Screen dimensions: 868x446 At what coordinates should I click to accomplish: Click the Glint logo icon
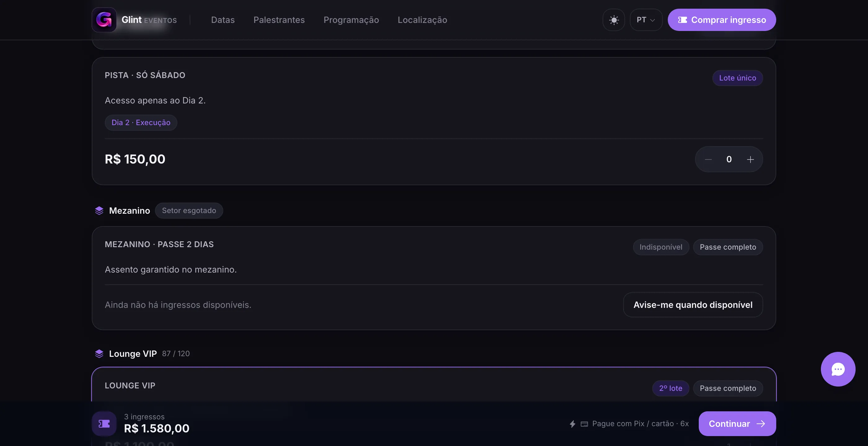click(104, 20)
